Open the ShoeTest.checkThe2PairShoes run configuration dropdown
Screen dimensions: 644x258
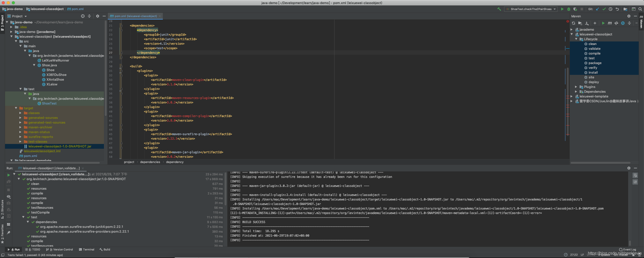coord(531,9)
